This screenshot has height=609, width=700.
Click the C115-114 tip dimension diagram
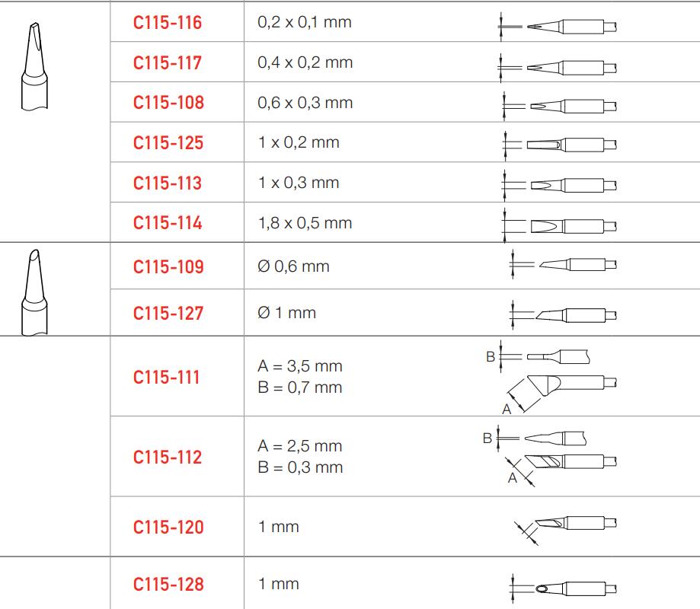tap(560, 225)
